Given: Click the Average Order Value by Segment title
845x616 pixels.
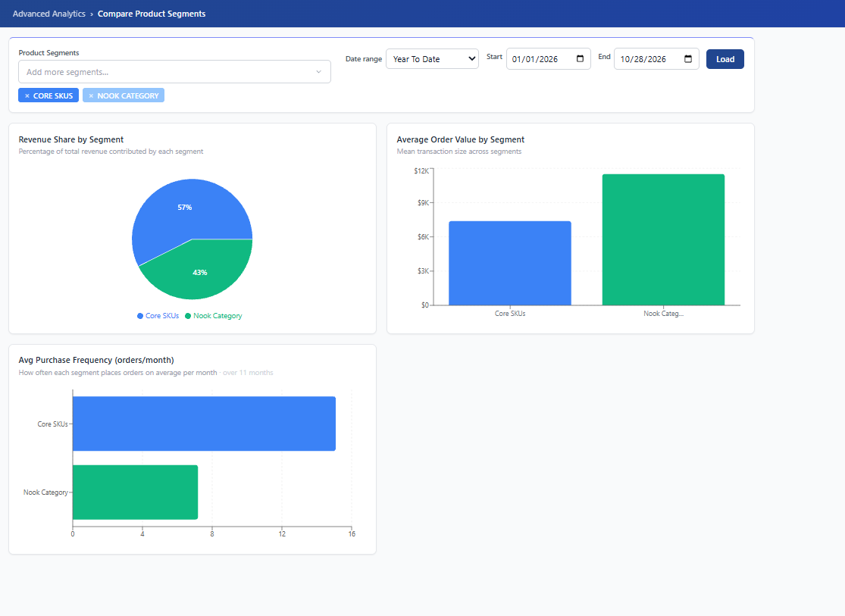Looking at the screenshot, I should click(x=461, y=139).
